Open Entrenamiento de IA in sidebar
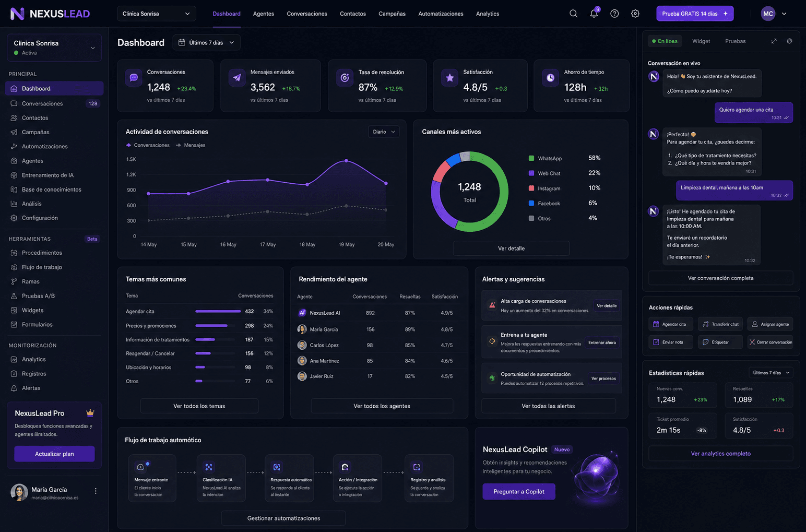The image size is (806, 532). 54,175
